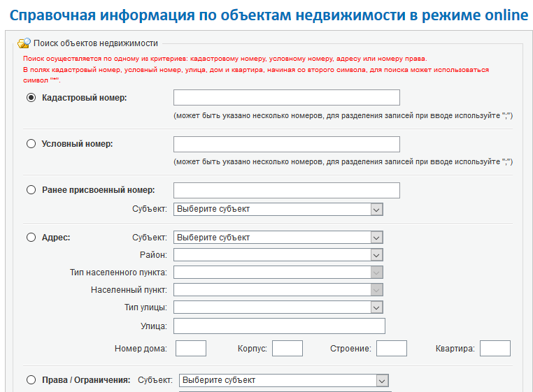533x392 pixels.
Task: Click the Ранее присвоенный номер label text
Action: click(x=98, y=190)
